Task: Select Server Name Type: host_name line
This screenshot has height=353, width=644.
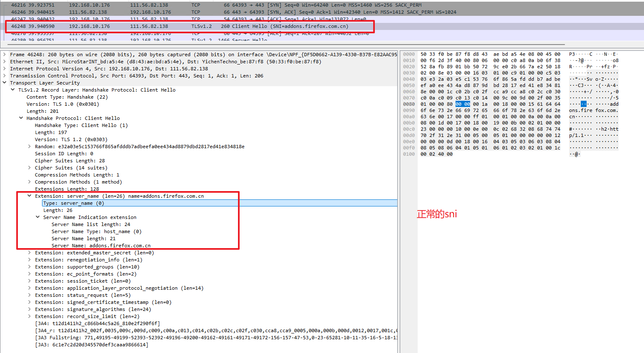Action: (97, 231)
